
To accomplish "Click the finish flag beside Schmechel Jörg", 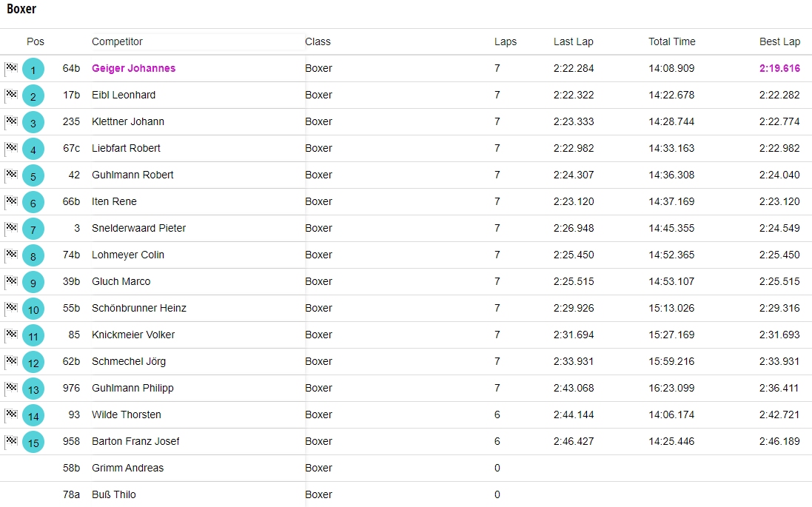I will pos(11,361).
